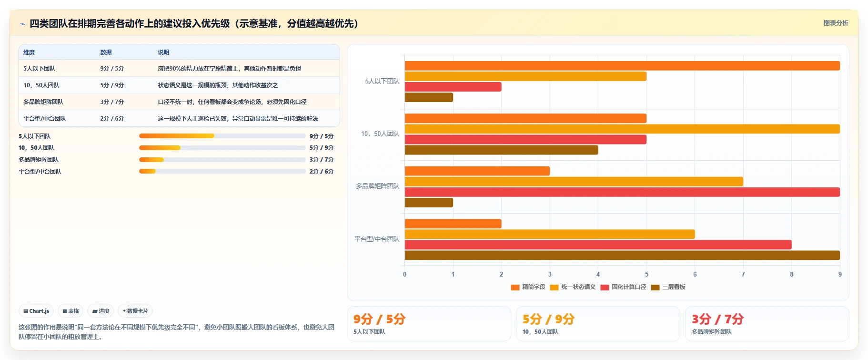Click the footer paragraph starting 这张图的作用是说明
This screenshot has width=868, height=360.
[176, 332]
